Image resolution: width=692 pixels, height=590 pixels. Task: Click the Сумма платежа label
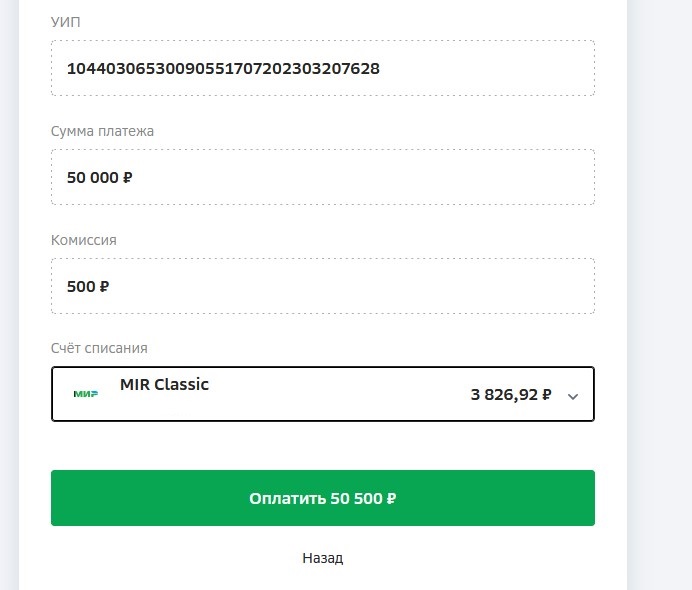click(102, 131)
